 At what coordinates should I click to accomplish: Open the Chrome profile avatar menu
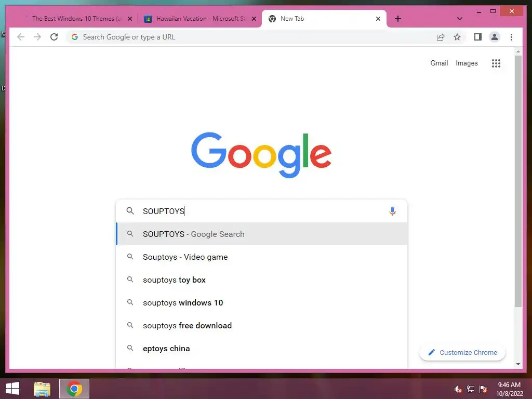pyautogui.click(x=495, y=37)
